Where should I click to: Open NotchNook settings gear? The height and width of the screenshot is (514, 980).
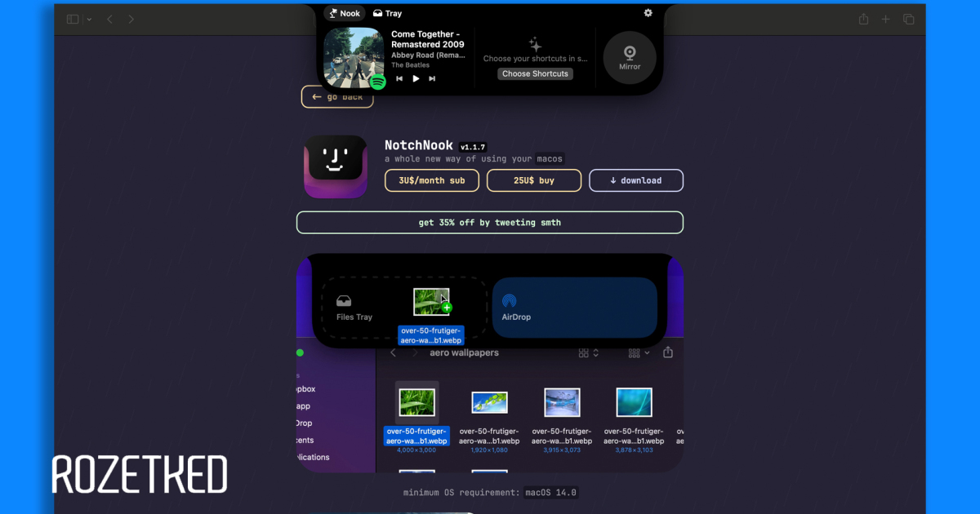click(x=648, y=13)
